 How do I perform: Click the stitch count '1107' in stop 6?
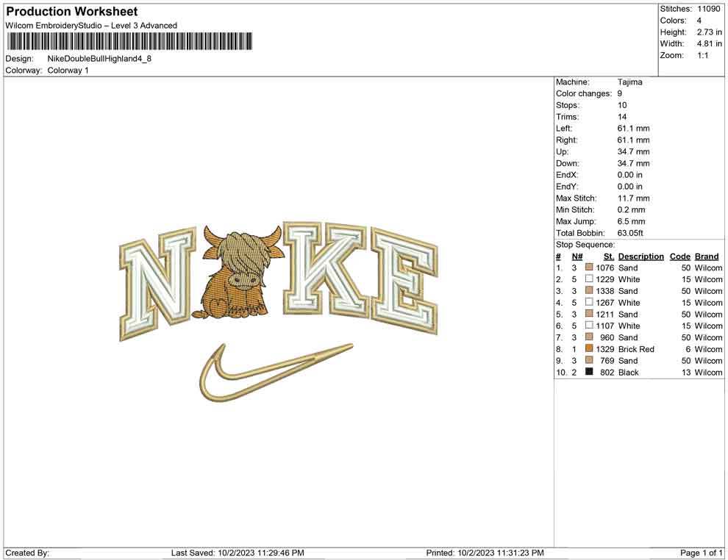(605, 326)
